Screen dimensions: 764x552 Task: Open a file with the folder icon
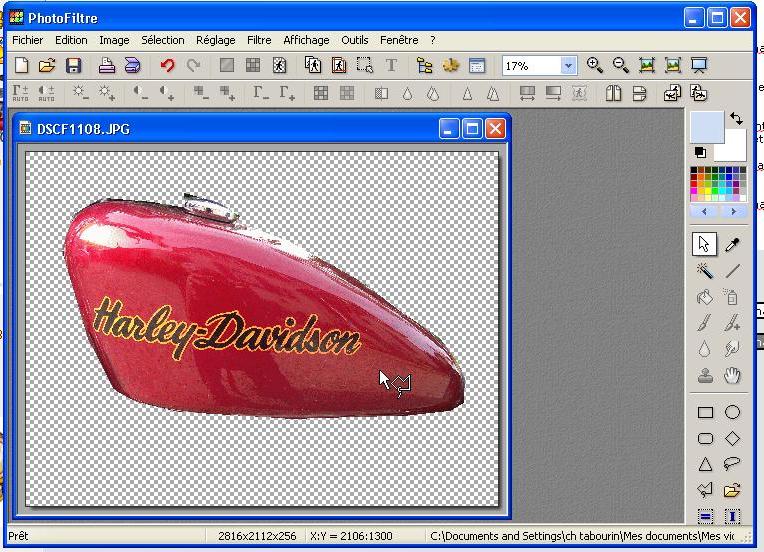47,65
